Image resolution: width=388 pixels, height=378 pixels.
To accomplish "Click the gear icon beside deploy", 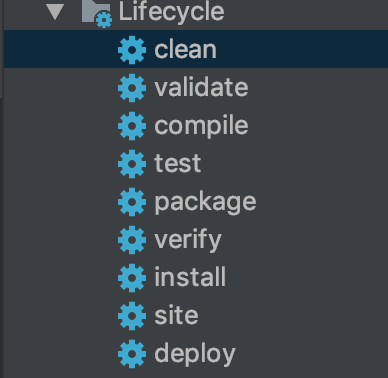I will (132, 354).
